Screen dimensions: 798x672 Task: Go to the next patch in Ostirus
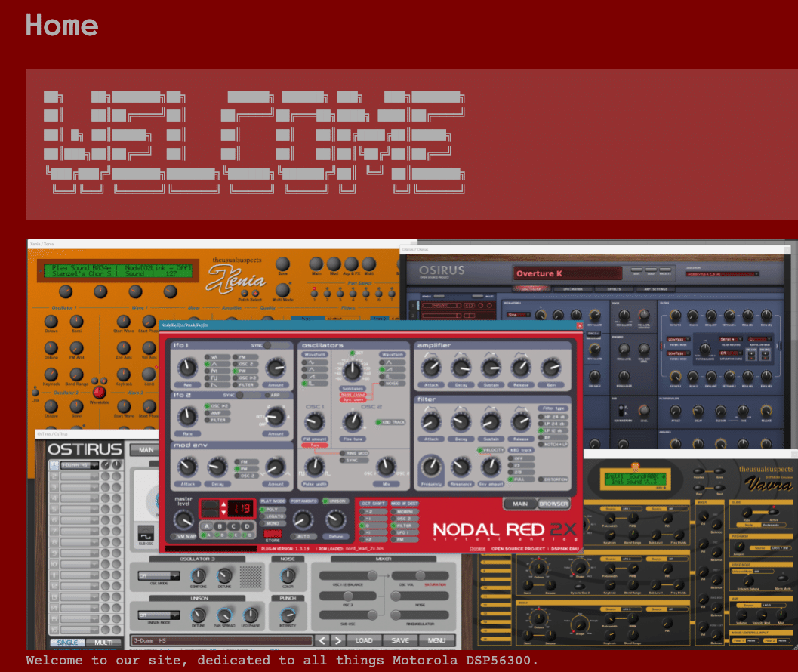337,640
